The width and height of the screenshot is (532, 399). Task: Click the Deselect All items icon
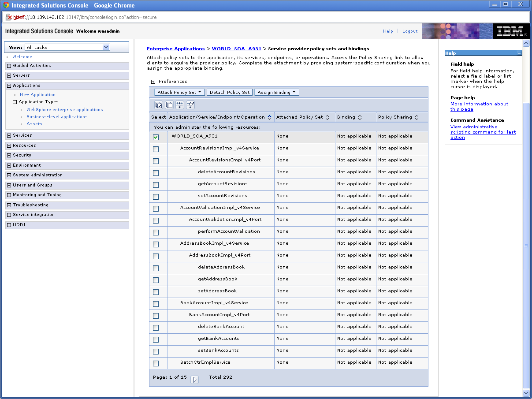(x=169, y=105)
